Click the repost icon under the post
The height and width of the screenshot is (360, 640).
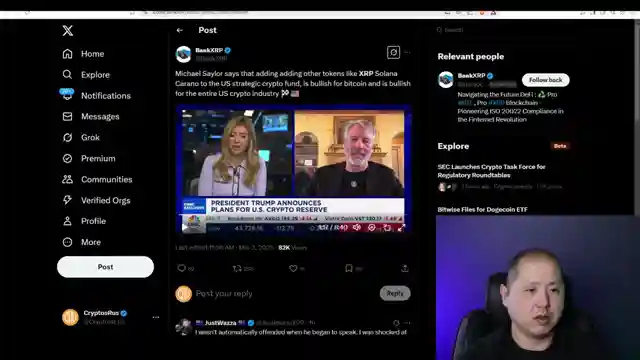237,268
